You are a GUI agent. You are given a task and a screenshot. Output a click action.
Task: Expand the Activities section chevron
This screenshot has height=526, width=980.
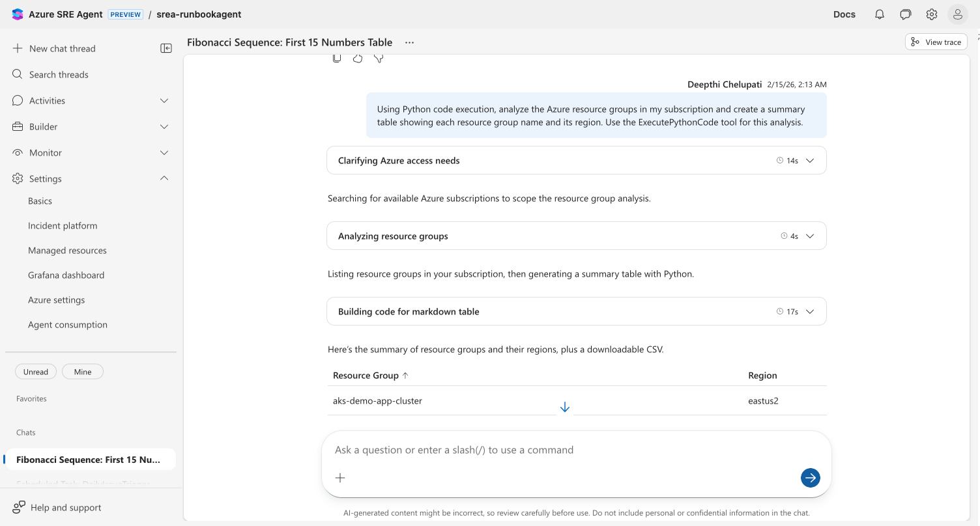tap(164, 100)
